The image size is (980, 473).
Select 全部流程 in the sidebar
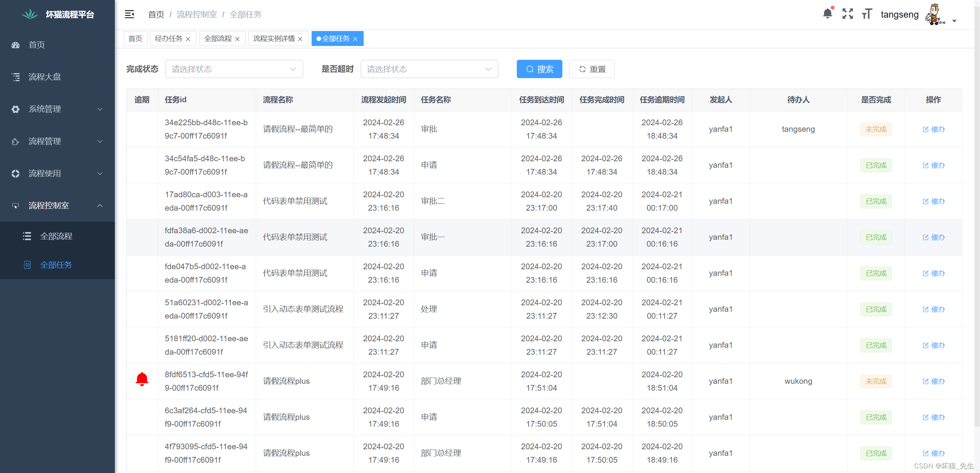[56, 236]
